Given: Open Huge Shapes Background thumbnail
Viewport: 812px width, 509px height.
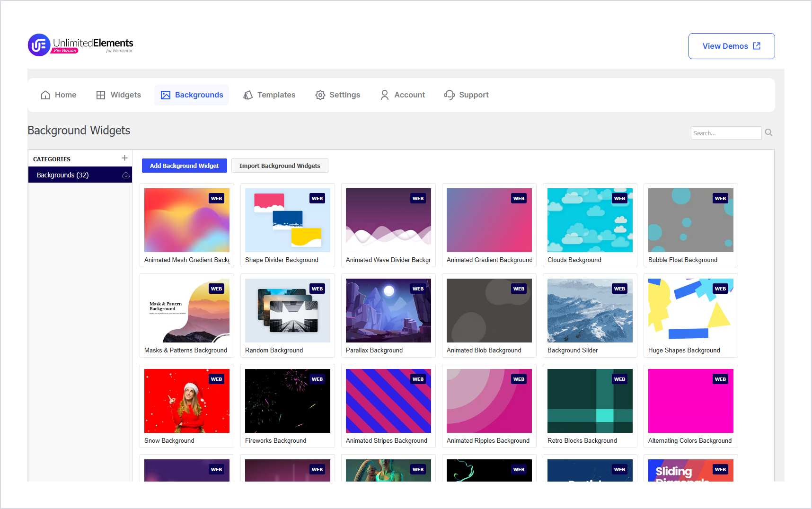Looking at the screenshot, I should (691, 311).
